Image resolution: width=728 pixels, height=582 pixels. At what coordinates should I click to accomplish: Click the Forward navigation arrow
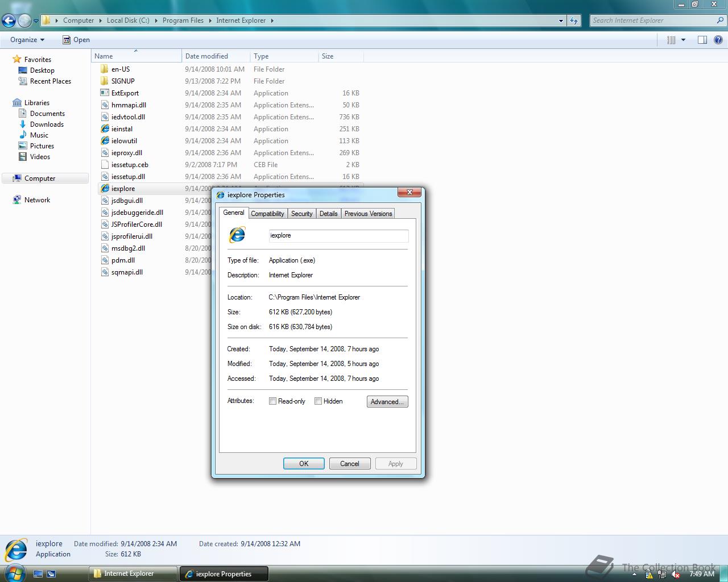pyautogui.click(x=24, y=21)
